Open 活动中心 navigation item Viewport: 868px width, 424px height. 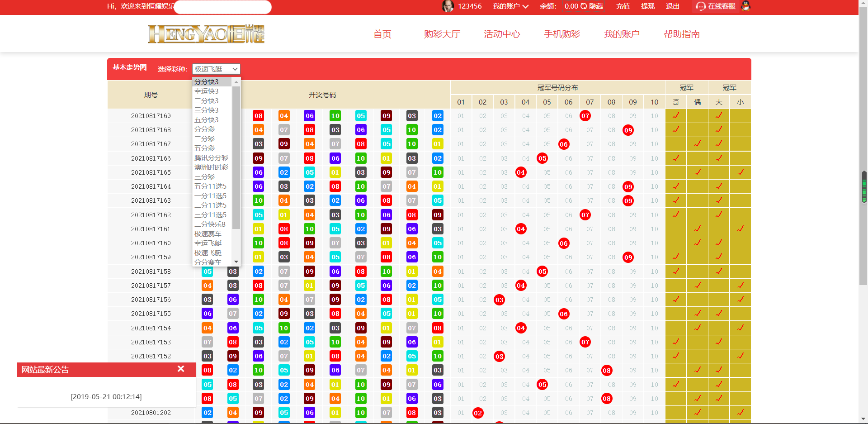[502, 34]
